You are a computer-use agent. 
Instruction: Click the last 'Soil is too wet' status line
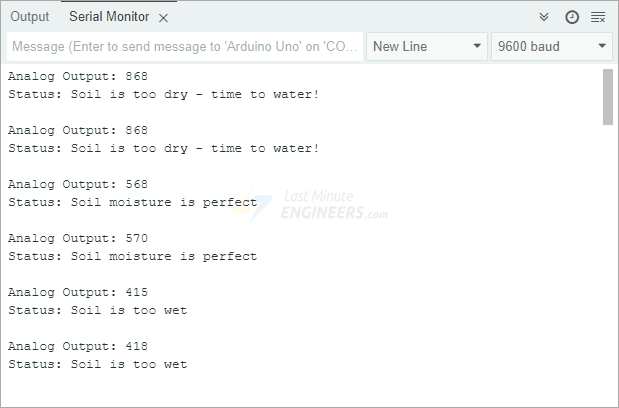[97, 364]
